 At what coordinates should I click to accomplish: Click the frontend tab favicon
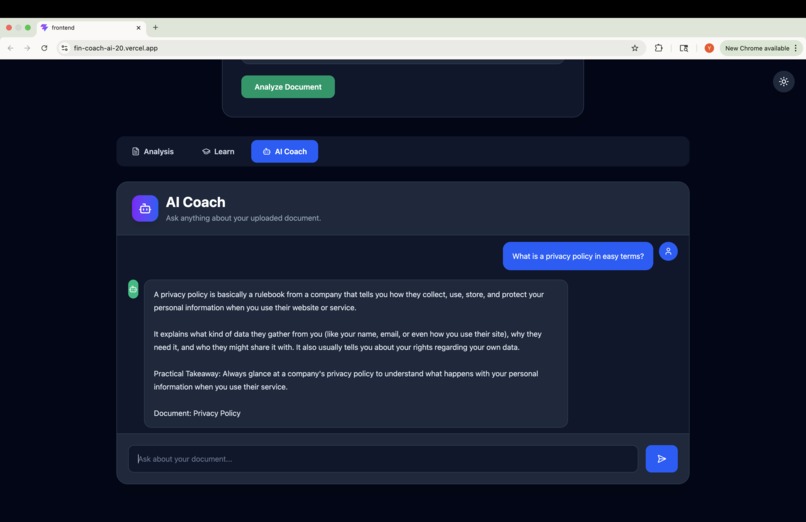tap(45, 28)
